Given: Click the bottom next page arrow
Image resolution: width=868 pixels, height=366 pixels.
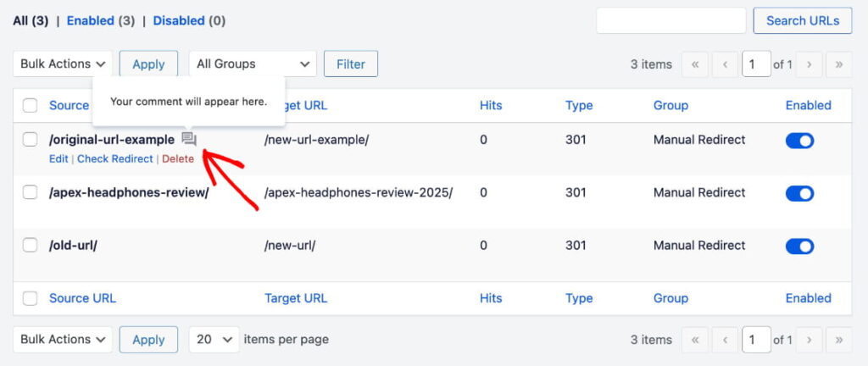Looking at the screenshot, I should [x=810, y=340].
